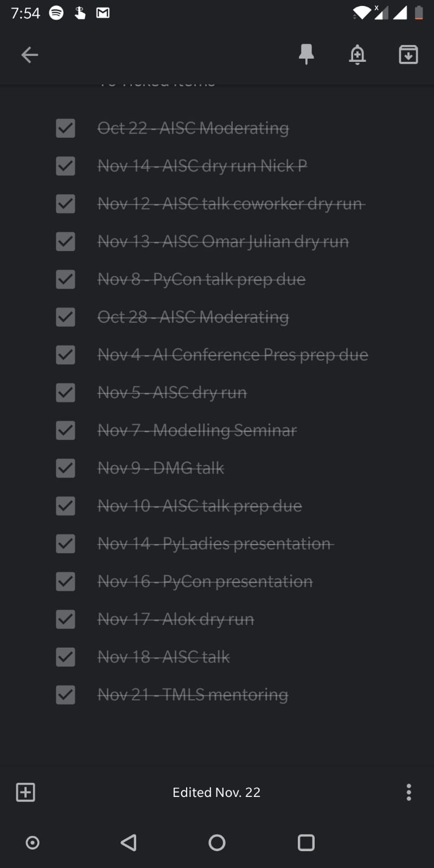The height and width of the screenshot is (868, 434).
Task: Tap the Android home circle button
Action: tap(217, 843)
